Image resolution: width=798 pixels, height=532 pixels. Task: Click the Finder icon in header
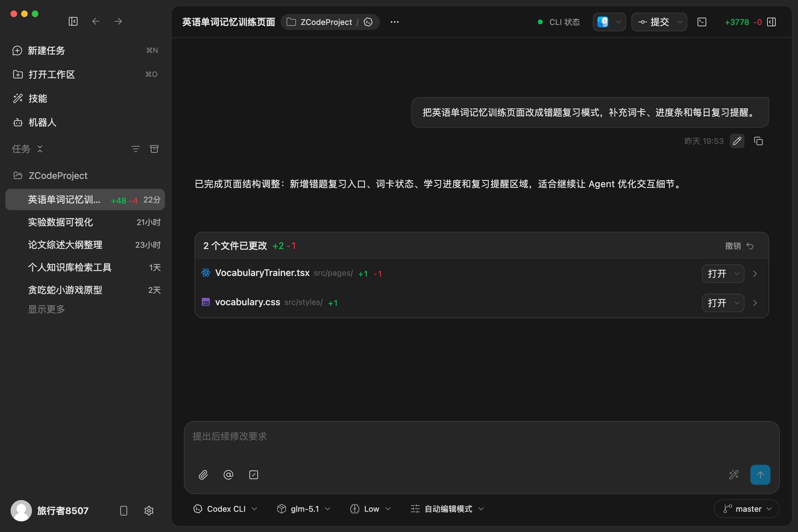[602, 22]
